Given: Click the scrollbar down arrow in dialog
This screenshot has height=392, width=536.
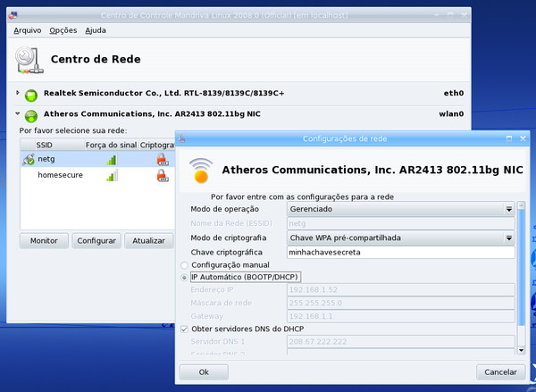Looking at the screenshot, I should click(522, 350).
